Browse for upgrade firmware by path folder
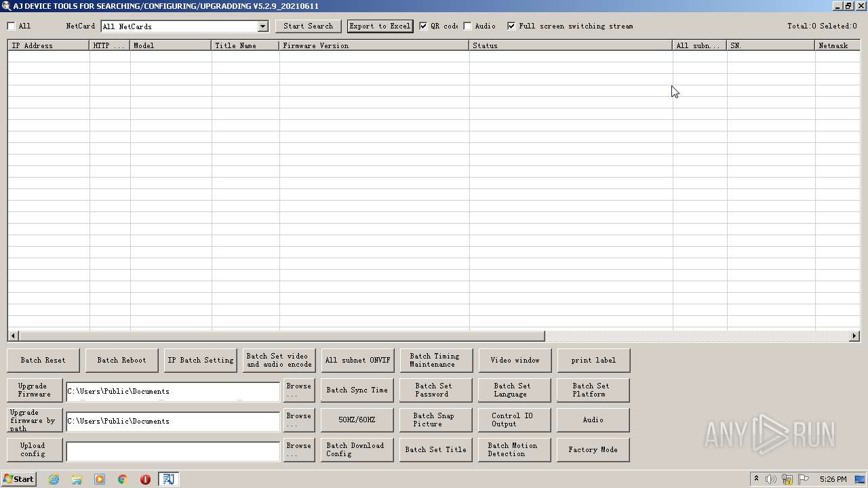This screenshot has width=868, height=488. pyautogui.click(x=299, y=420)
